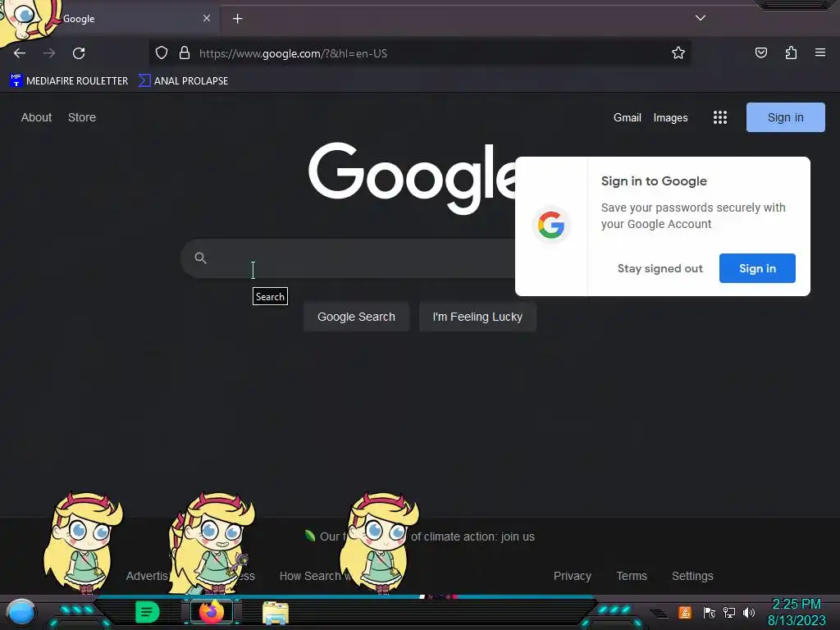Open the Action Center flag icon
The height and width of the screenshot is (630, 840).
[x=710, y=613]
